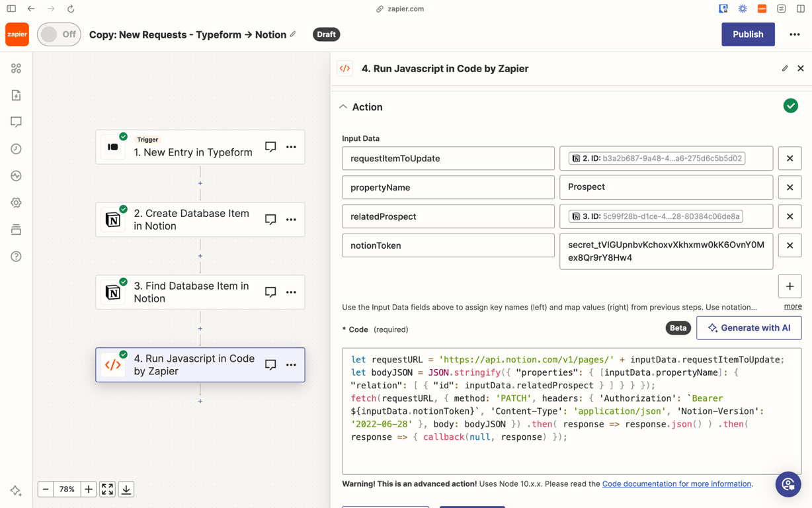Click the AI sparkle icon at bottom left
Viewport: 812px width, 508px height.
tap(16, 490)
